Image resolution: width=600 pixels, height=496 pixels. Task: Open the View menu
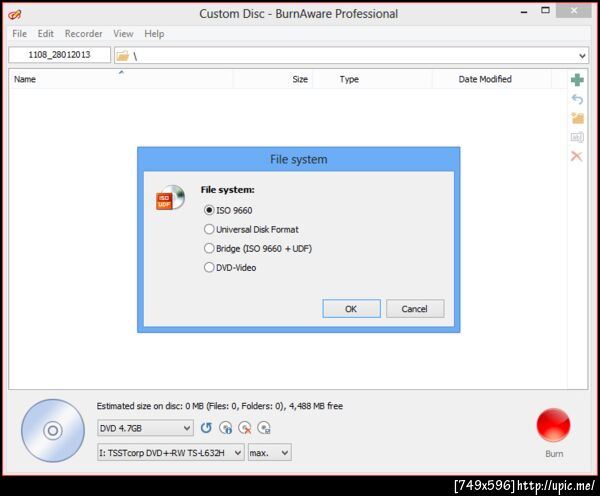pyautogui.click(x=123, y=34)
